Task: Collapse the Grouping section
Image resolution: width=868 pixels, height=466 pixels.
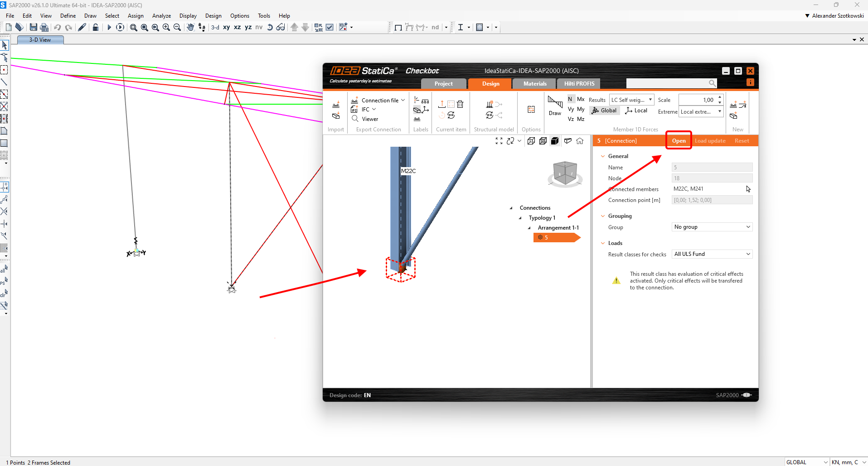Action: click(603, 216)
